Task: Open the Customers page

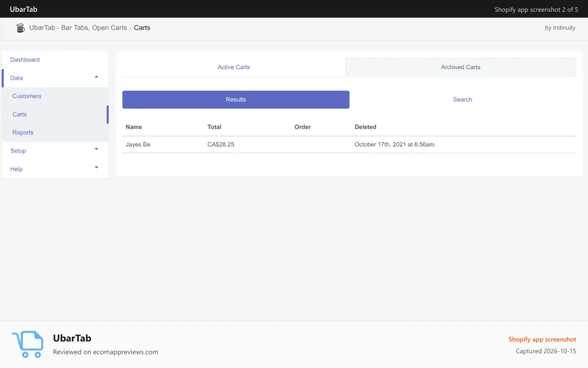Action: tap(27, 96)
